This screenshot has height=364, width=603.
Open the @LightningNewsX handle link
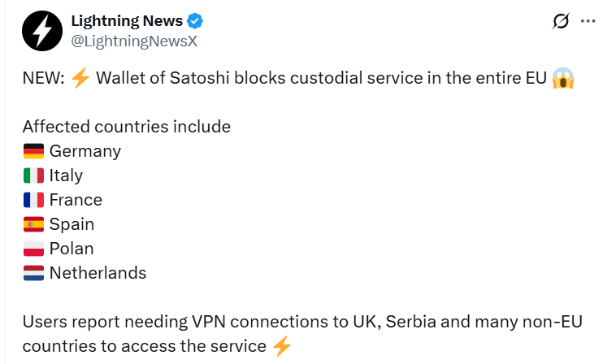point(135,41)
